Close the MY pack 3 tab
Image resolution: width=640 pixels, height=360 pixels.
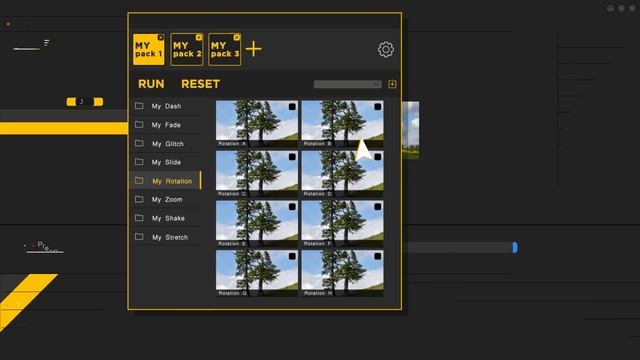pos(236,37)
